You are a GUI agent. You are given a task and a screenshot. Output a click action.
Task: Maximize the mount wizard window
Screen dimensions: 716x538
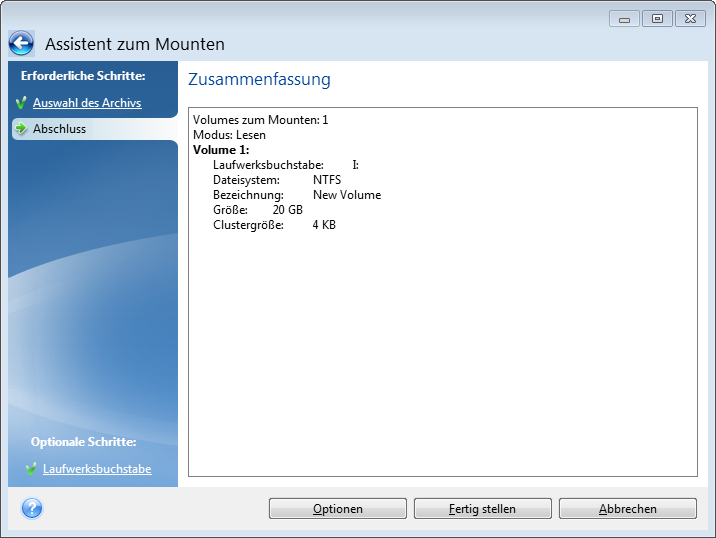click(x=657, y=19)
